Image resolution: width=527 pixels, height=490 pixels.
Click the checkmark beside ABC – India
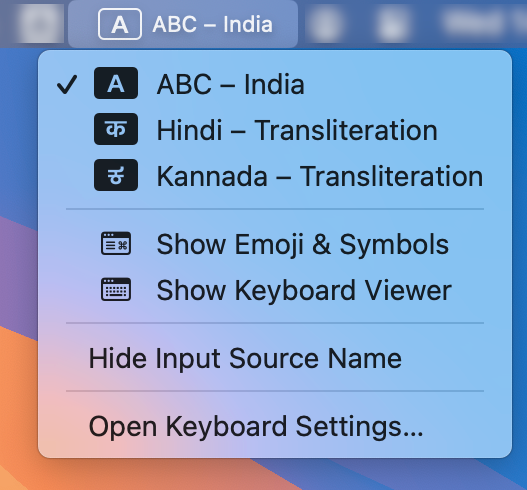pyautogui.click(x=67, y=84)
